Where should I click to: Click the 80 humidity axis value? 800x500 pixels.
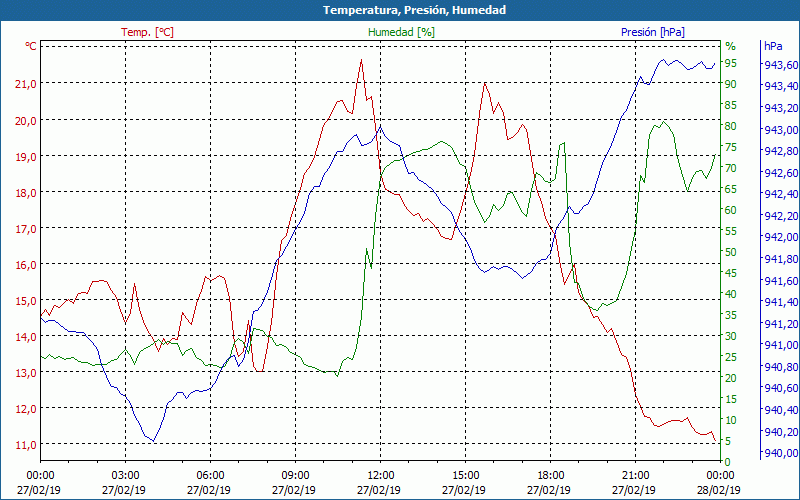[731, 126]
